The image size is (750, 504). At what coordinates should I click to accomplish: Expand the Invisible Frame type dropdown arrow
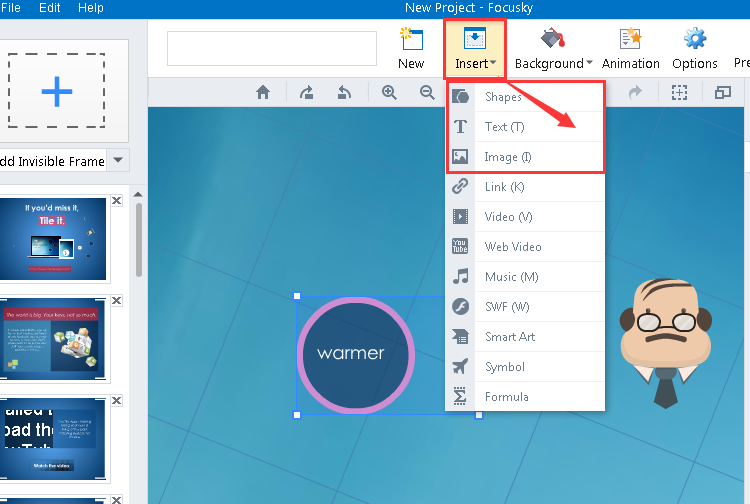(x=118, y=160)
